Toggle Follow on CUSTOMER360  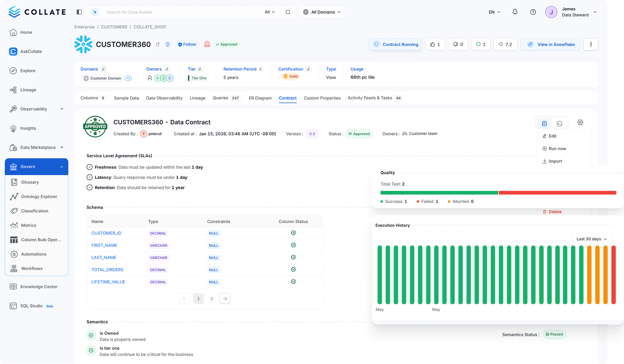tap(187, 44)
